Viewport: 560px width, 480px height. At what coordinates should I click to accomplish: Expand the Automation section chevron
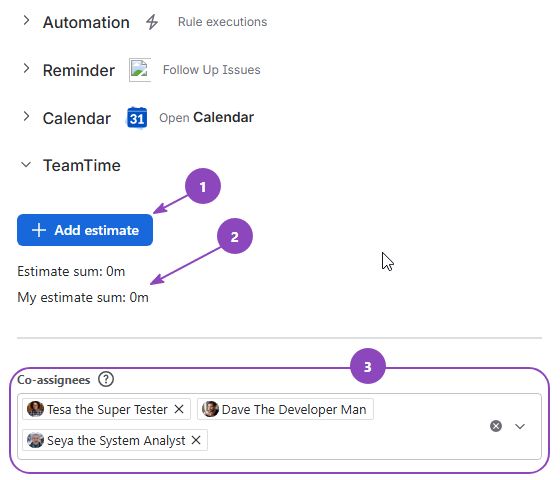point(26,20)
